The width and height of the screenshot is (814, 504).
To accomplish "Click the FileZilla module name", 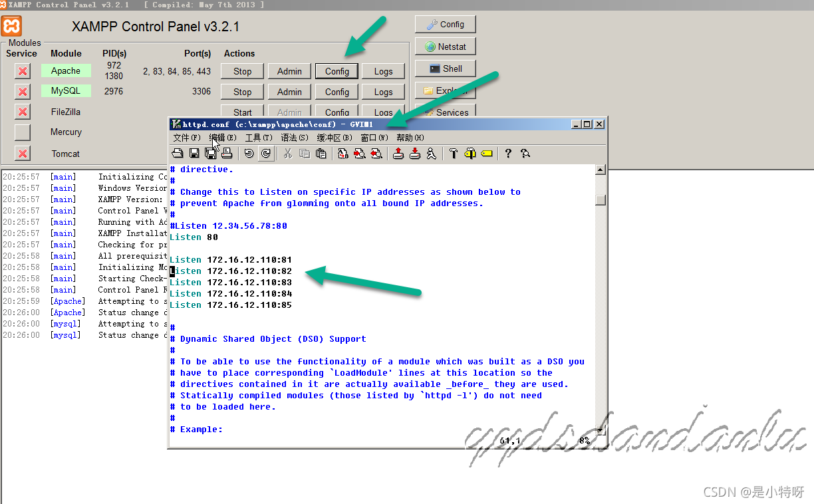I will pos(66,112).
